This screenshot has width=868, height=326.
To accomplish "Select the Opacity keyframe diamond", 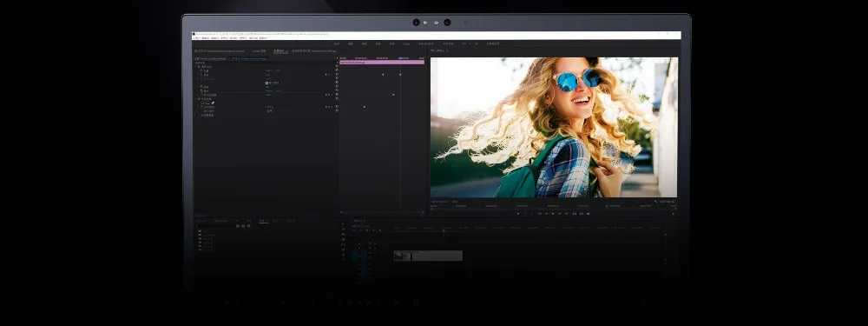I will 365,106.
